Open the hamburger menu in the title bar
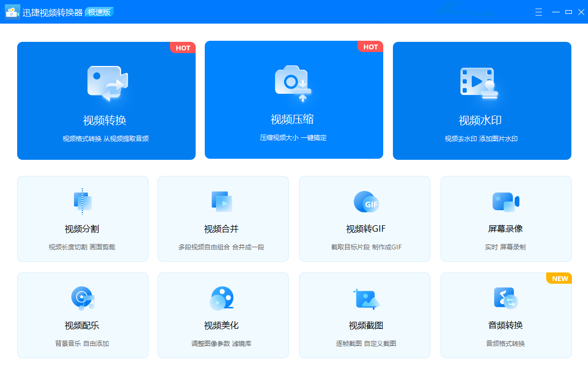Screen dimensions: 588x384 pos(538,11)
